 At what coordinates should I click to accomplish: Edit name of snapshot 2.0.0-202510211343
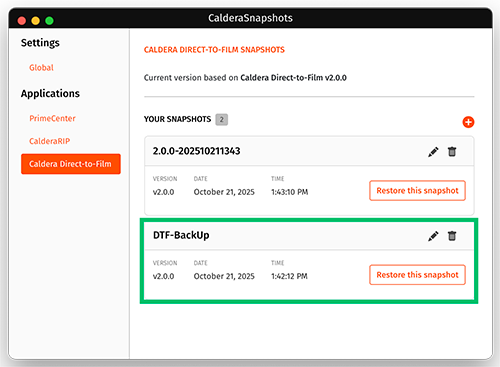pyautogui.click(x=433, y=152)
